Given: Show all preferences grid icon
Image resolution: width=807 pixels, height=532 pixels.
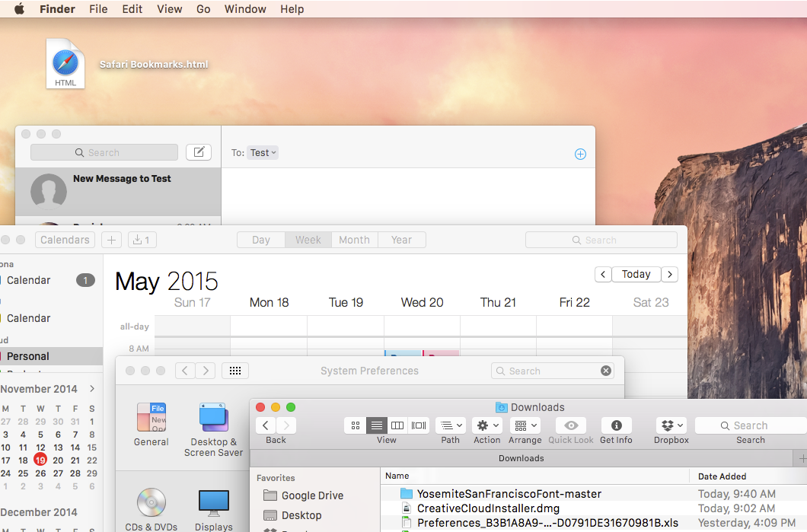Looking at the screenshot, I should tap(235, 371).
